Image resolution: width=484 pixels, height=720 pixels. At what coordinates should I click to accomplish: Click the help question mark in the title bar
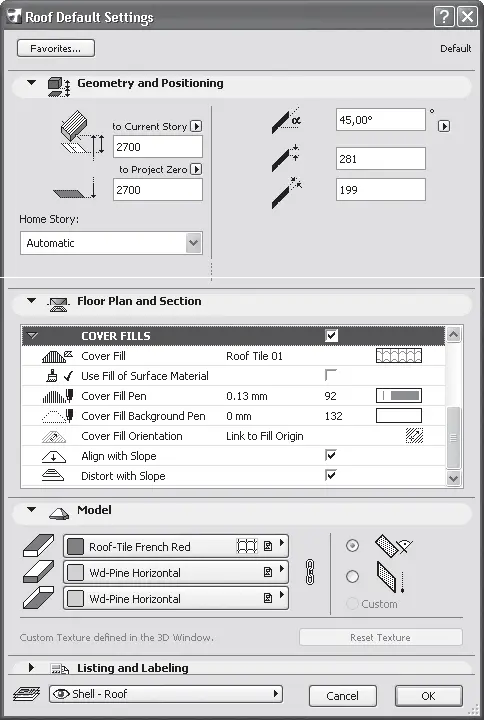[444, 17]
